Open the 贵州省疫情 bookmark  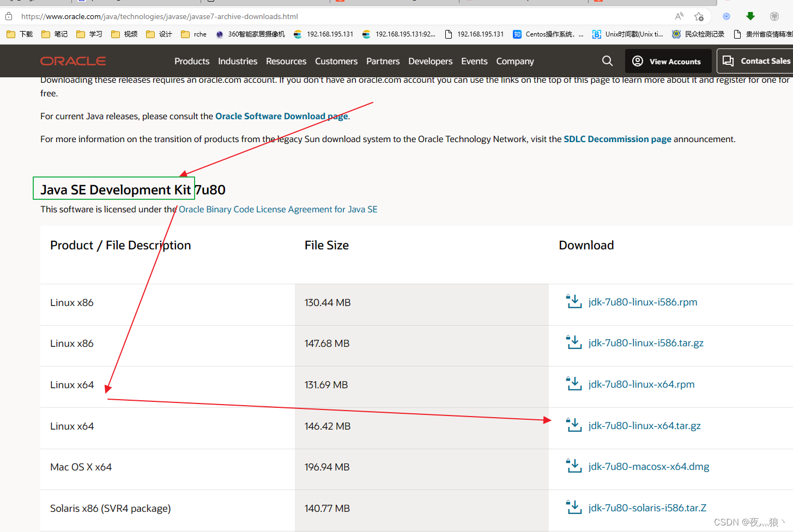click(x=763, y=34)
